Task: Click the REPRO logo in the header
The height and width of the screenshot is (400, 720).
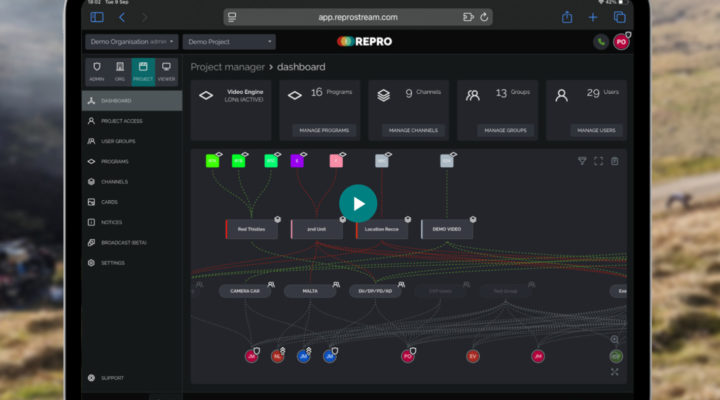Action: [x=365, y=41]
